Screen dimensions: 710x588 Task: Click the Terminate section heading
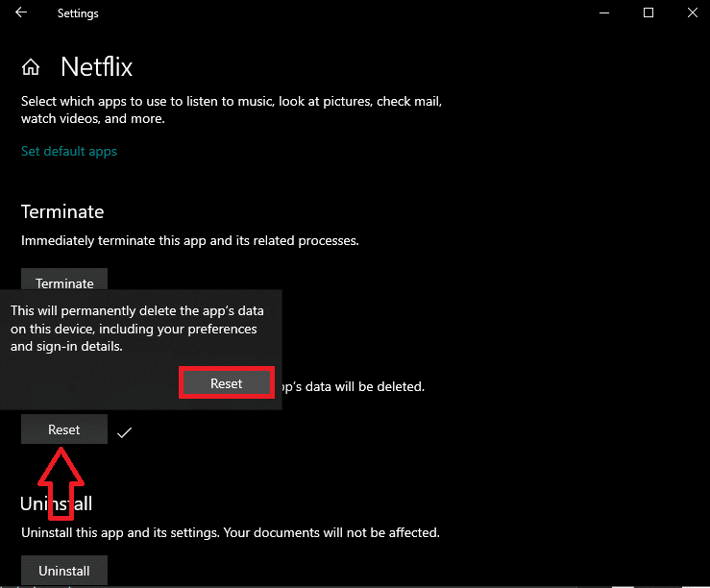62,211
